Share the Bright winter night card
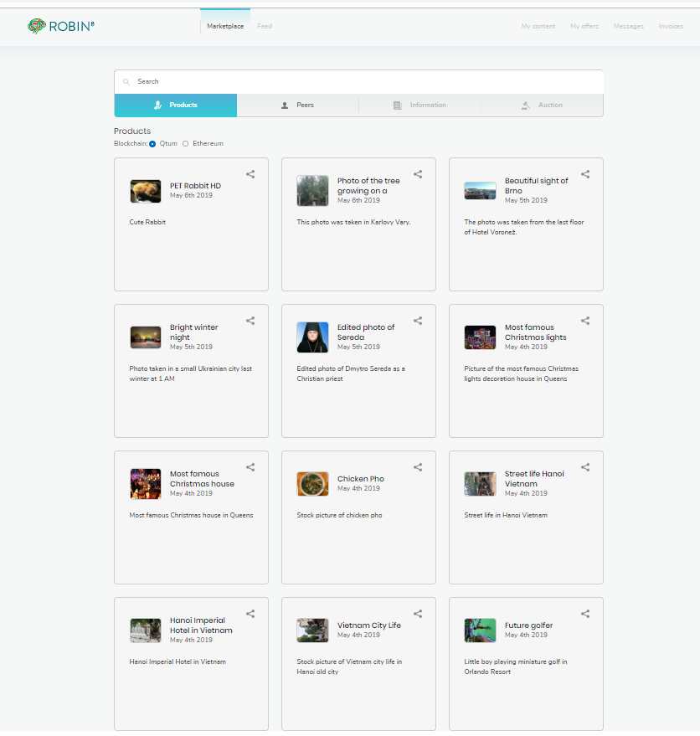Viewport: 700px width, 736px height. (x=250, y=321)
